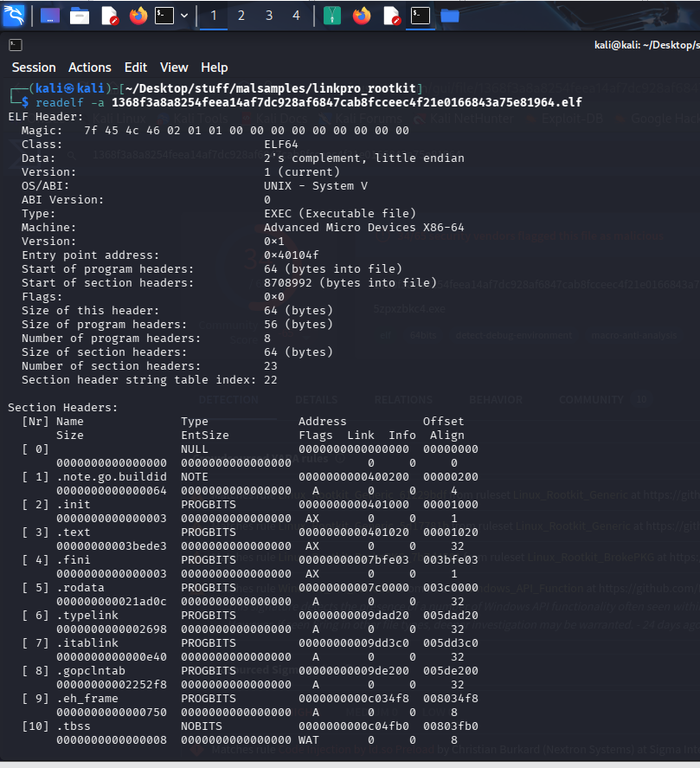Image resolution: width=700 pixels, height=768 pixels.
Task: Switch to workspace 2
Action: pyautogui.click(x=241, y=16)
